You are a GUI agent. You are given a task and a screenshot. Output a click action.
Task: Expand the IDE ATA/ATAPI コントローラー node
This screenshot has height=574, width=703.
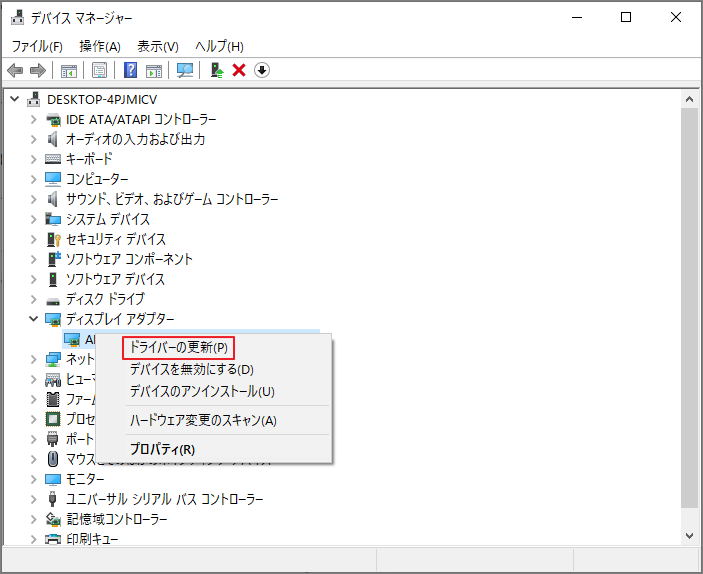tap(34, 119)
